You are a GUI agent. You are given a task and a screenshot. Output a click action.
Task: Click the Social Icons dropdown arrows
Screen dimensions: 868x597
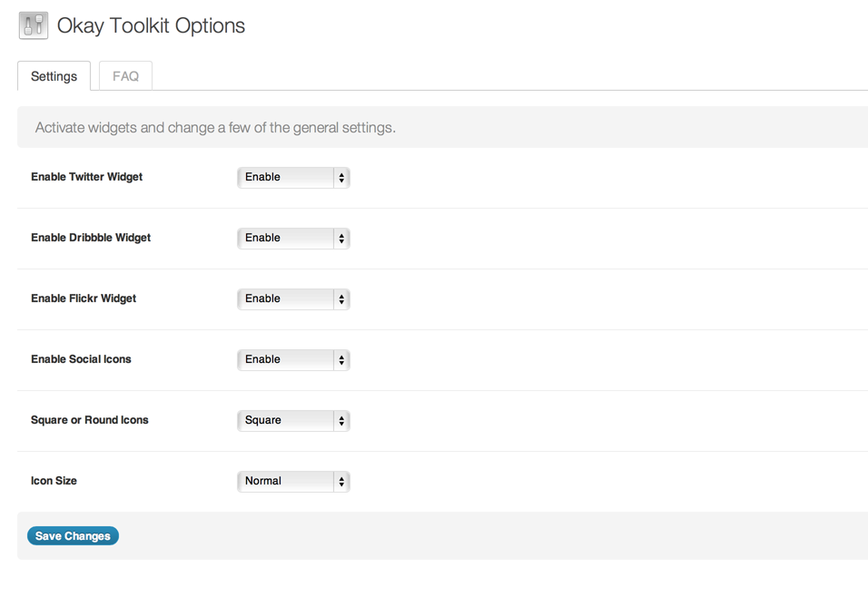[341, 360]
